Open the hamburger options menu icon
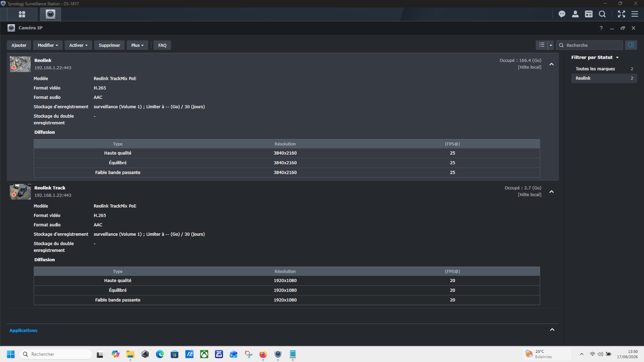 pyautogui.click(x=635, y=14)
